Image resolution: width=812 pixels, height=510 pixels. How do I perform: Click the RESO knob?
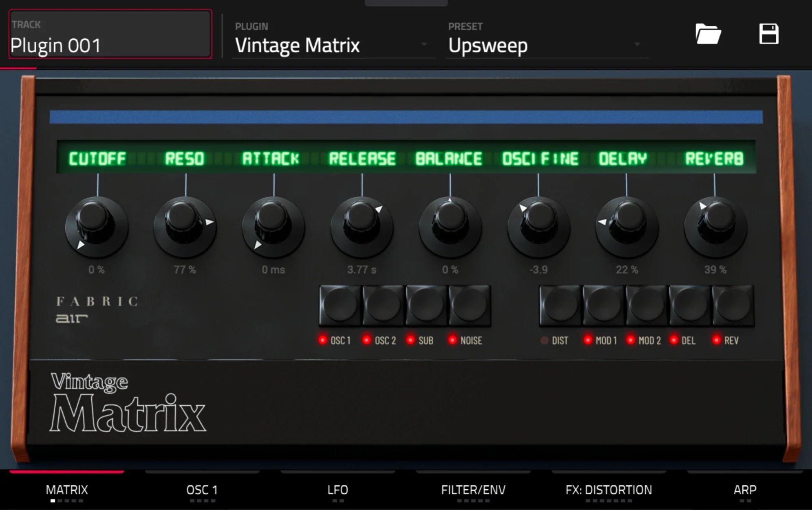(185, 226)
